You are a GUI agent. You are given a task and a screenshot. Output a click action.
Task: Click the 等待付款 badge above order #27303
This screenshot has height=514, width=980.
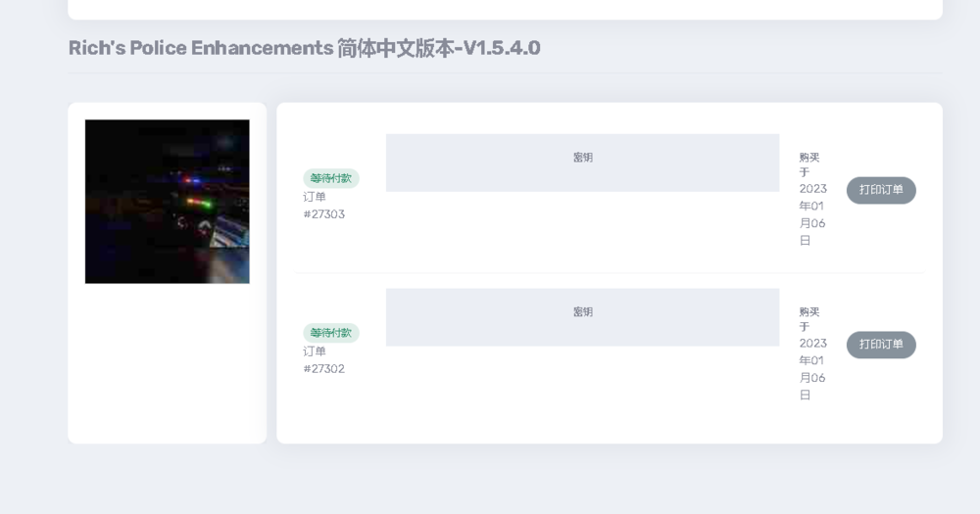(x=331, y=178)
